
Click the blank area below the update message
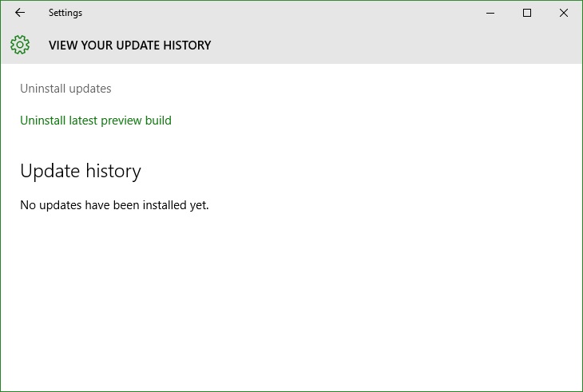pyautogui.click(x=291, y=297)
